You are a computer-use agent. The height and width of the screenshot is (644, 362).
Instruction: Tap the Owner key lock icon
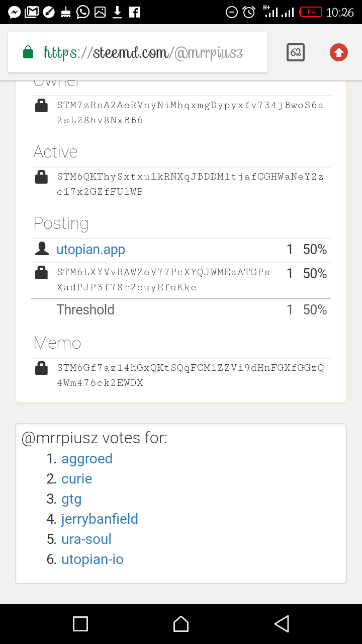41,106
